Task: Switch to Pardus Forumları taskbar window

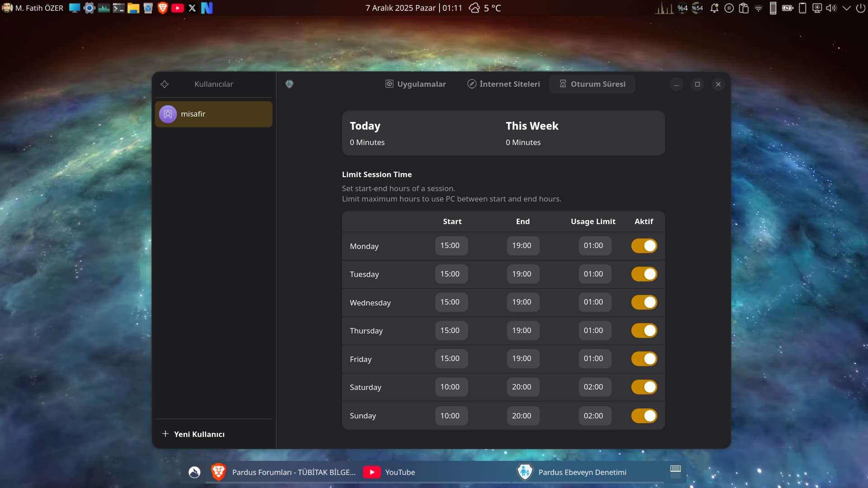Action: tap(284, 472)
